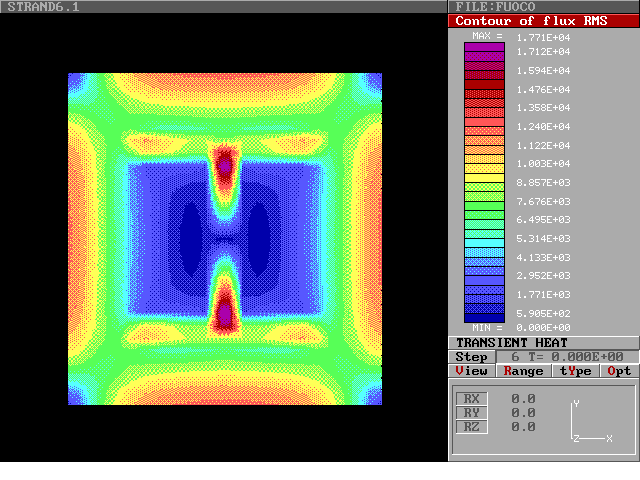This screenshot has height=480, width=640.
Task: Click the step number and time field
Action: (567, 357)
